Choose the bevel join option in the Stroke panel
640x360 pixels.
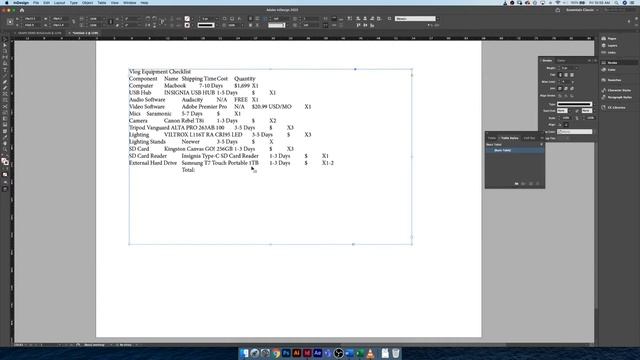(x=572, y=88)
